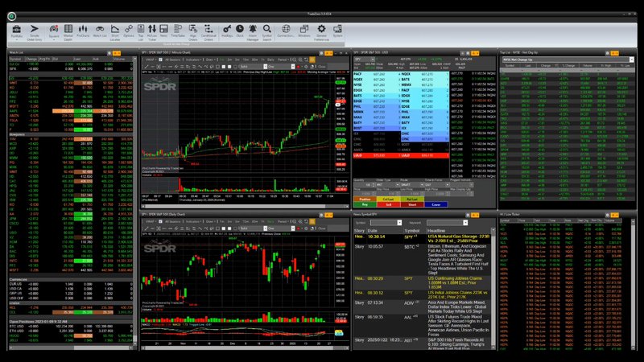Open Symbol Search
This screenshot has height=362, width=644.
tap(267, 32)
